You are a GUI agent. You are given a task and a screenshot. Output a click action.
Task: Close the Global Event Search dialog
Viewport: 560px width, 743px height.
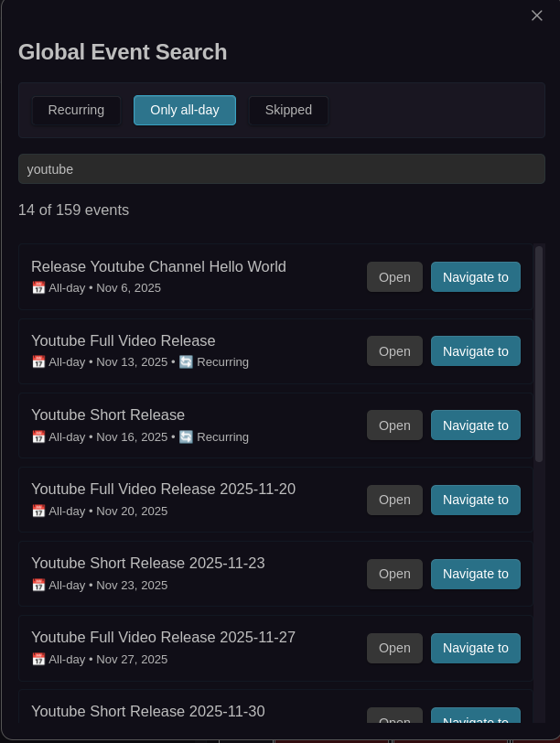pos(536,16)
